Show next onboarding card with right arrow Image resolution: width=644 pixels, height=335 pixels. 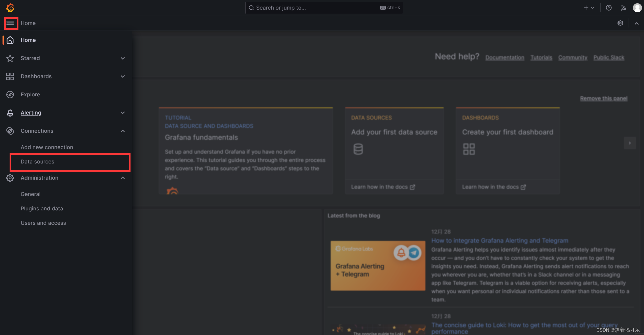630,143
